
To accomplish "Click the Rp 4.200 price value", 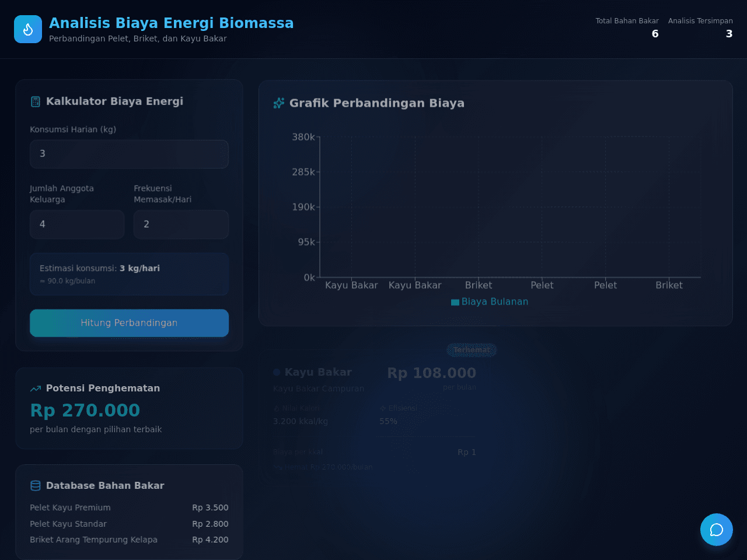I will click(x=210, y=540).
